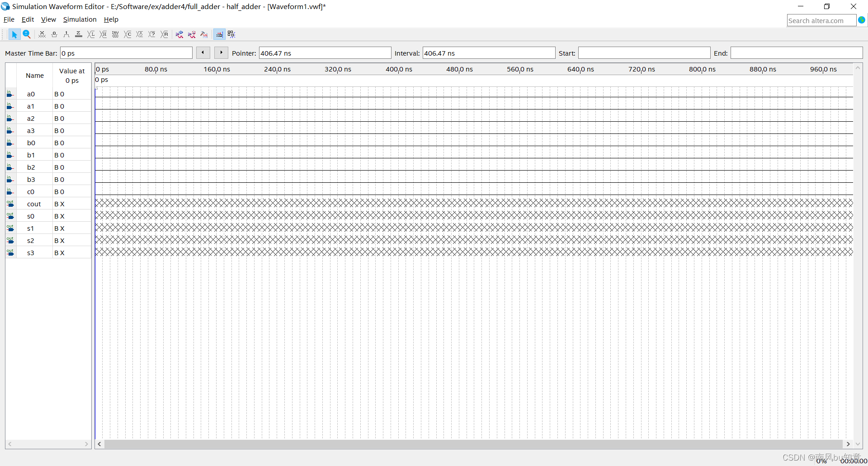
Task: Select output signal cout row
Action: [48, 204]
